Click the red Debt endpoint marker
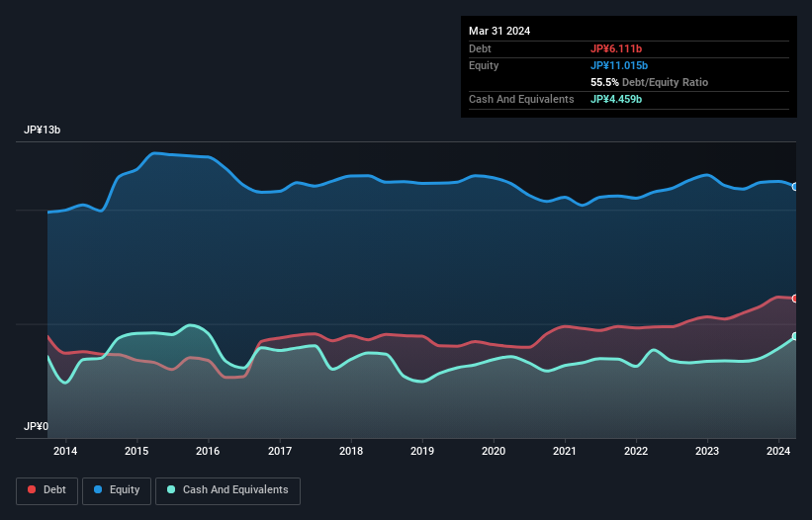Screen dimensions: 812x520 [x=795, y=299]
